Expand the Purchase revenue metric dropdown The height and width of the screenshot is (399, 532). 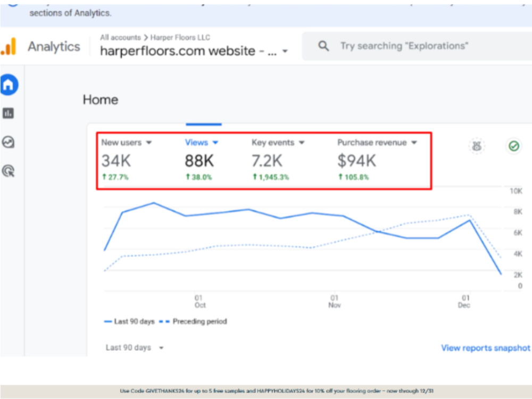(414, 143)
